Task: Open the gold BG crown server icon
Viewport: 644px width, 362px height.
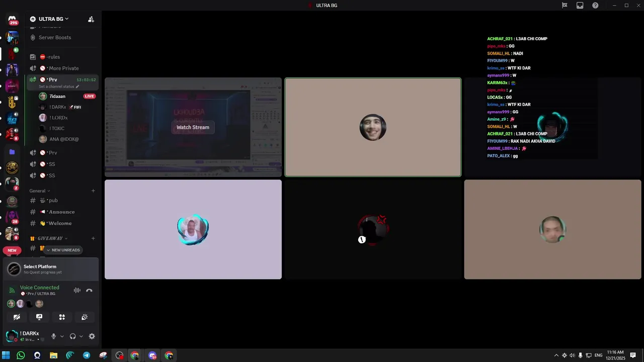Action: (12, 102)
